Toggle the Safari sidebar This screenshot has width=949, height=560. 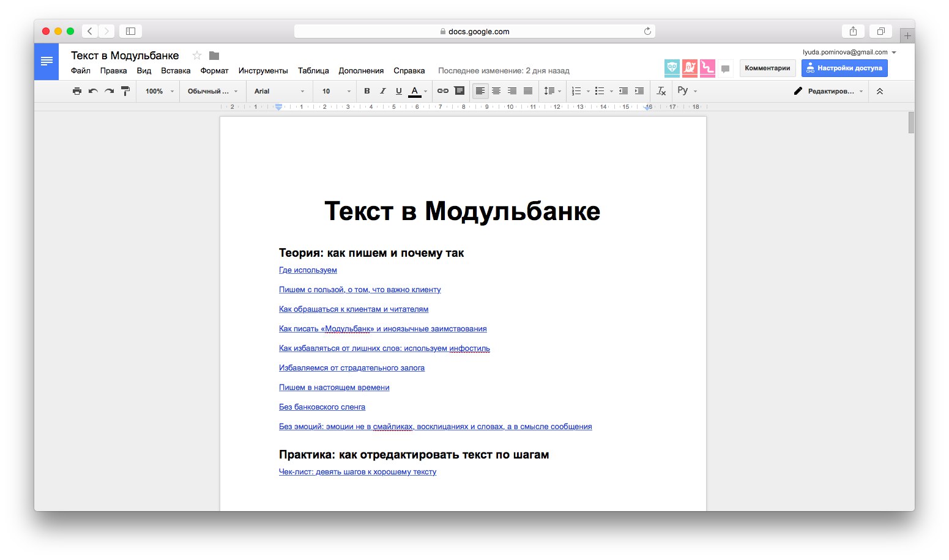tap(130, 31)
